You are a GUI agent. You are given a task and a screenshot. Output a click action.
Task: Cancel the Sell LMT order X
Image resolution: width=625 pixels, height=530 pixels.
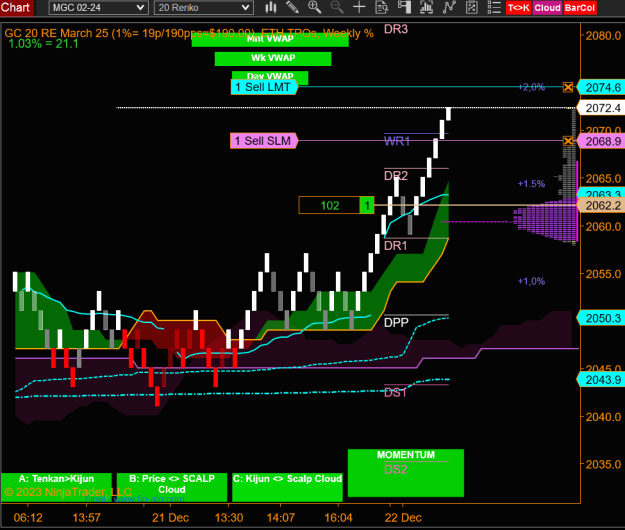tap(568, 87)
